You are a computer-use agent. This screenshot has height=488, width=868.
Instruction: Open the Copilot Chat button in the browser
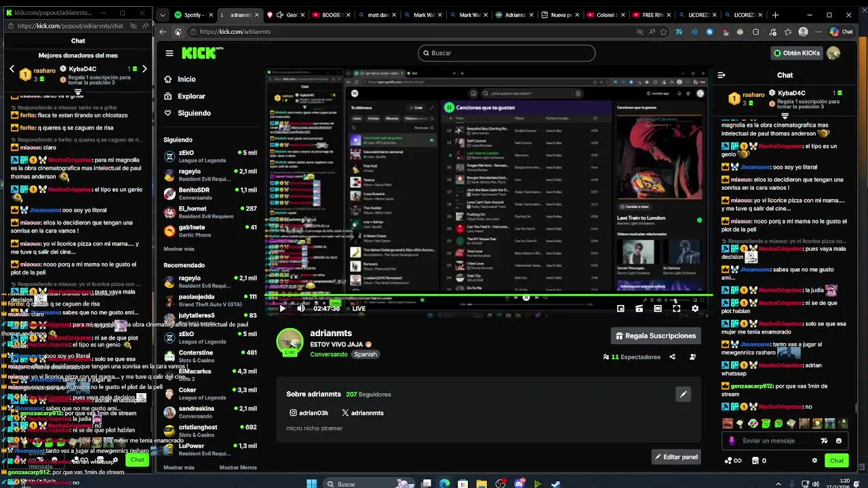(x=841, y=32)
